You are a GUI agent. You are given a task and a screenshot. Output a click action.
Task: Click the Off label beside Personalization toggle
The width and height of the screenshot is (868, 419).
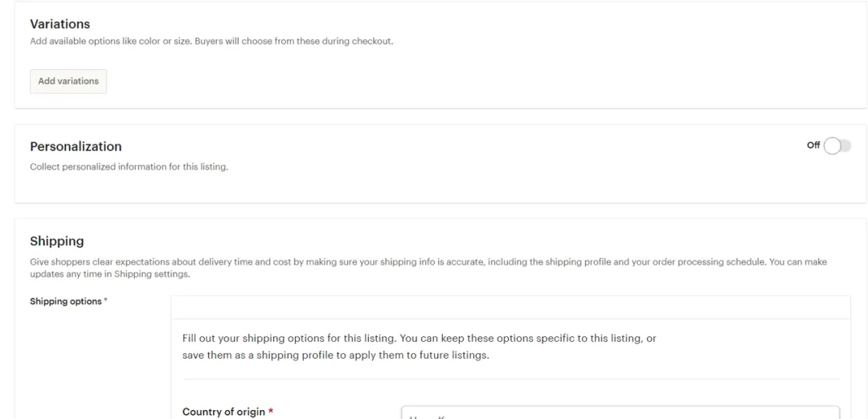click(813, 146)
